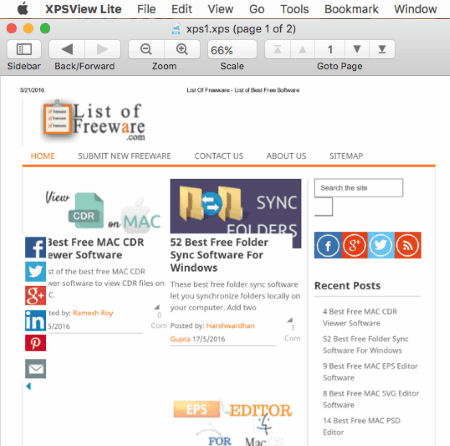Open the Sync Folders article image
This screenshot has width=450, height=446.
pyautogui.click(x=236, y=206)
